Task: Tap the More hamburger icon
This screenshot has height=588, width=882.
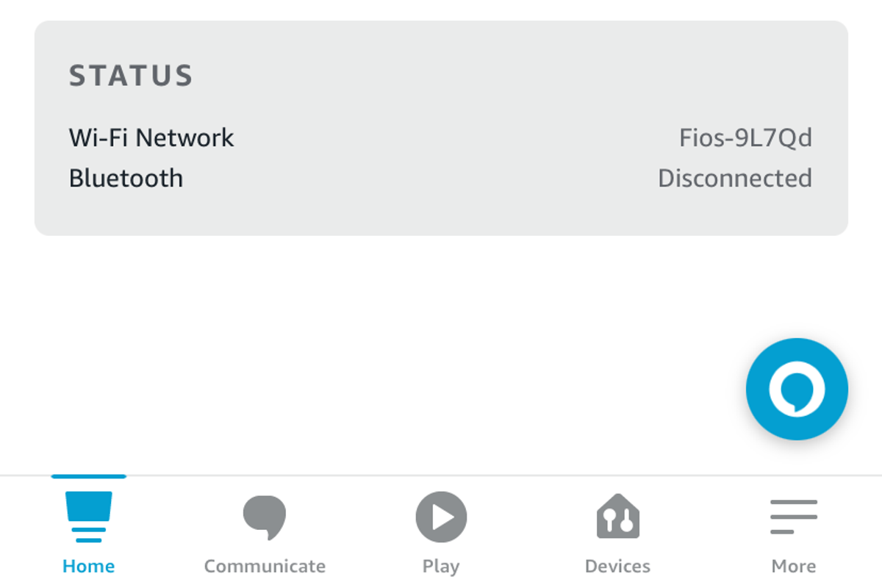Action: click(794, 517)
